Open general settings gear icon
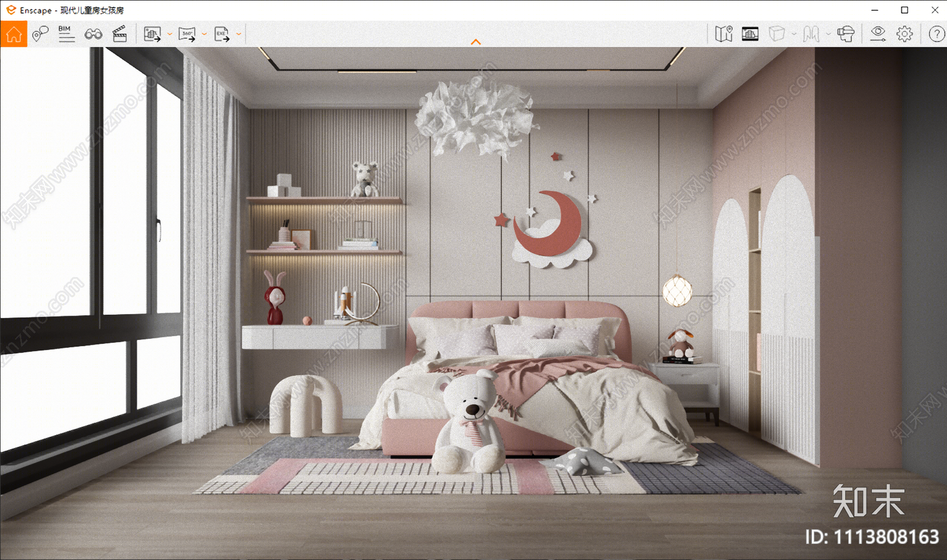This screenshot has height=560, width=947. coord(904,34)
